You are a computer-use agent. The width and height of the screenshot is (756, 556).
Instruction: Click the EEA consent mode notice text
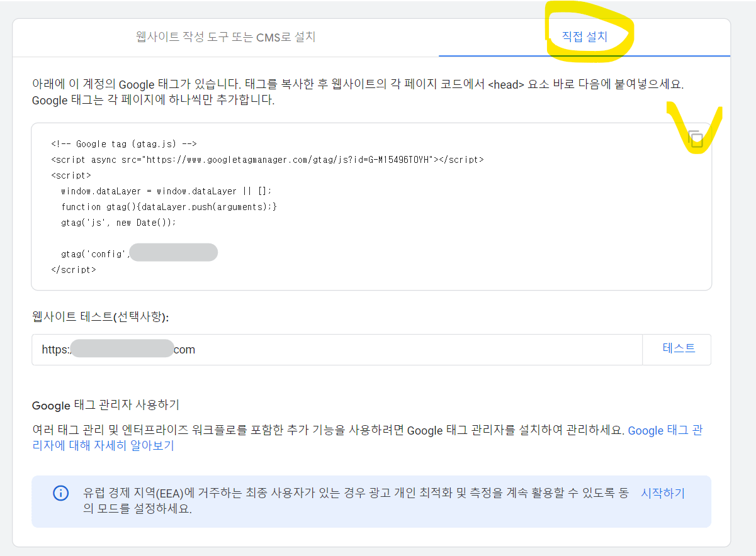(356, 501)
